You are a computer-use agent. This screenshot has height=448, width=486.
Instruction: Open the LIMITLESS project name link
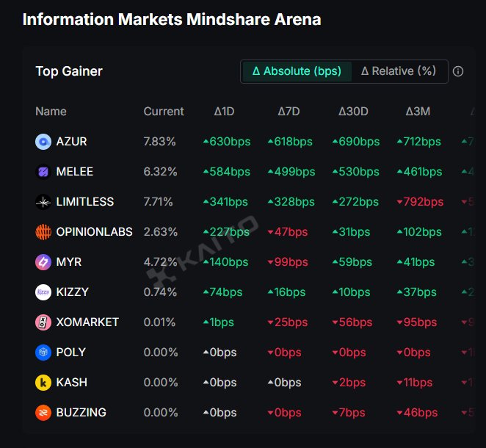(x=85, y=202)
